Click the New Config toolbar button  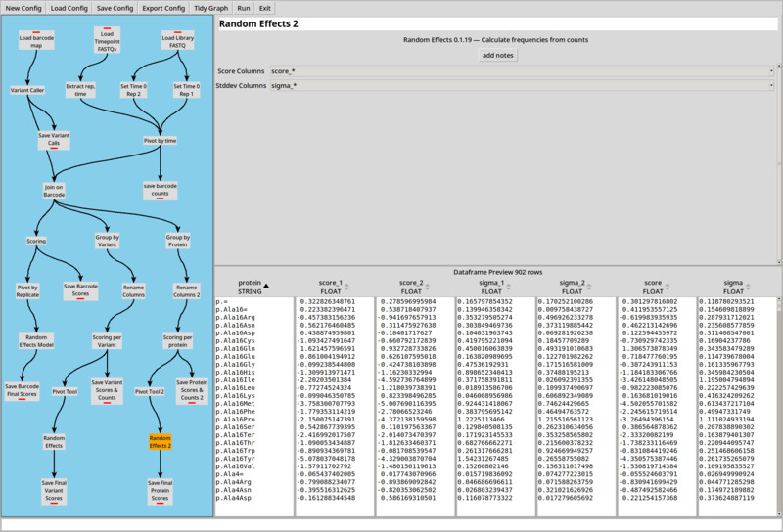point(23,8)
